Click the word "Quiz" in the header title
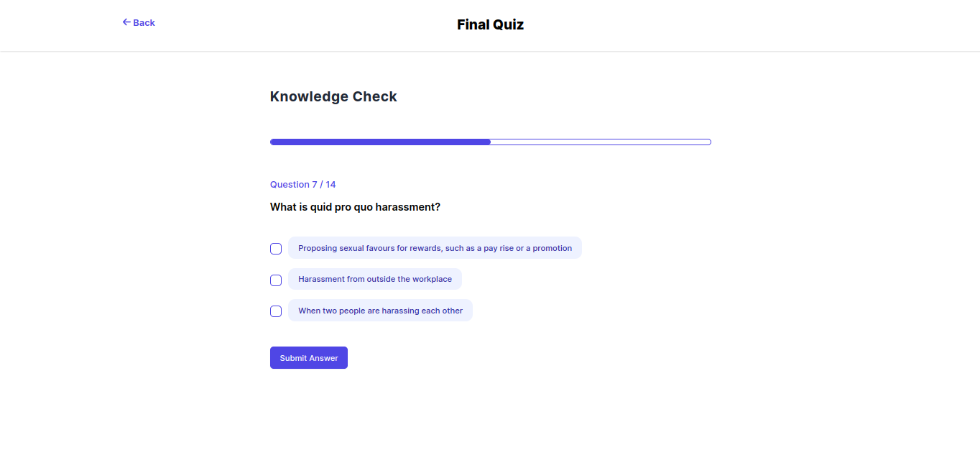The height and width of the screenshot is (463, 980). pyautogui.click(x=508, y=24)
